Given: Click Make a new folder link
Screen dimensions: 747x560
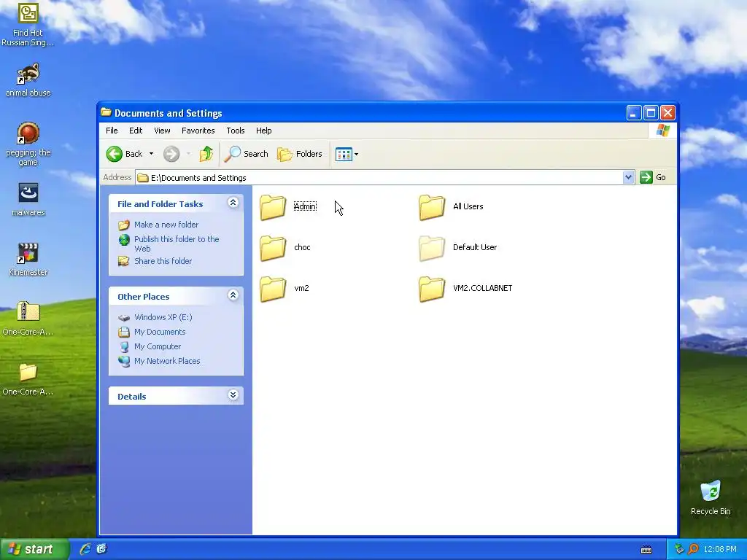Looking at the screenshot, I should [x=166, y=225].
